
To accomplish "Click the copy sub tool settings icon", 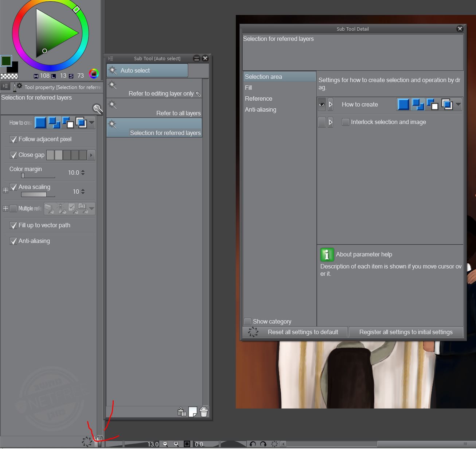I will tap(182, 412).
